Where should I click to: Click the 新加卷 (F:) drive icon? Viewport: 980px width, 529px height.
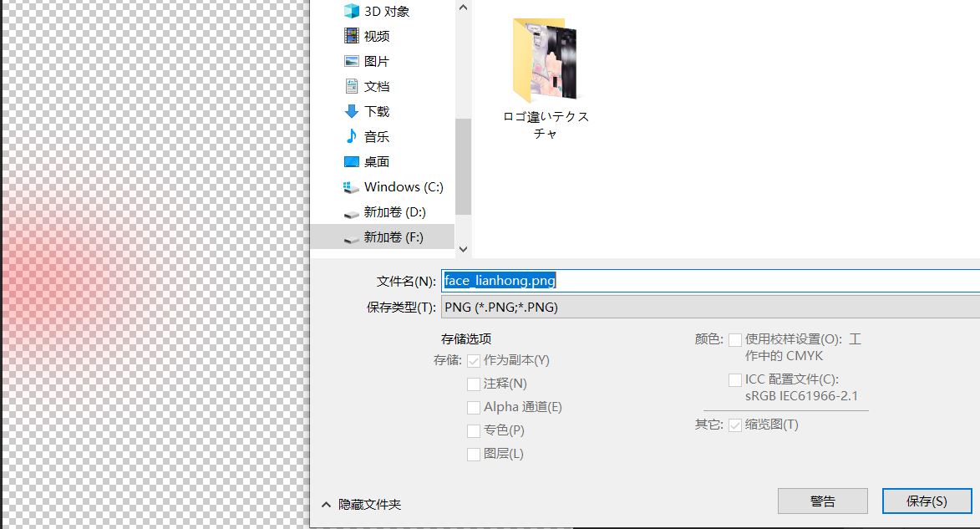[x=351, y=239]
